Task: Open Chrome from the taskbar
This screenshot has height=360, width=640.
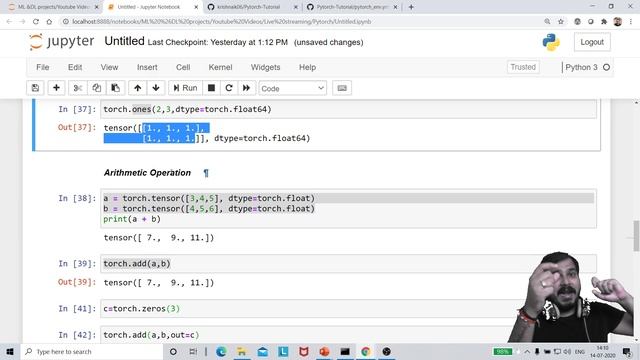Action: tap(365, 351)
